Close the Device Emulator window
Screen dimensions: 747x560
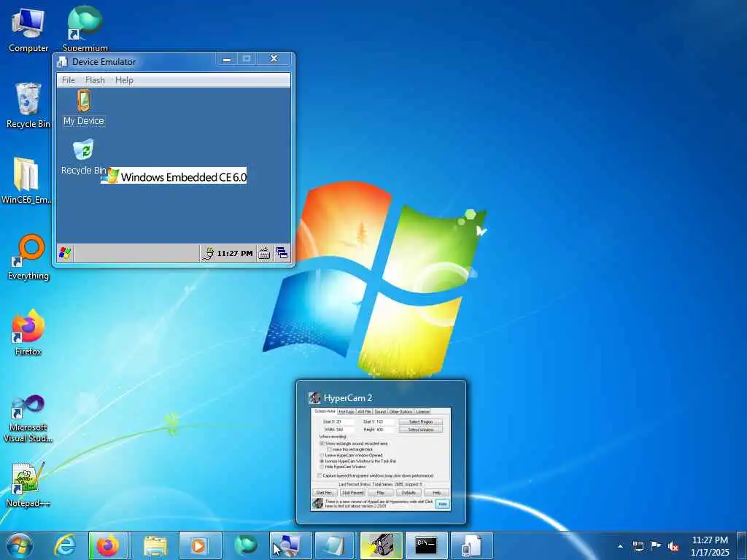[274, 59]
